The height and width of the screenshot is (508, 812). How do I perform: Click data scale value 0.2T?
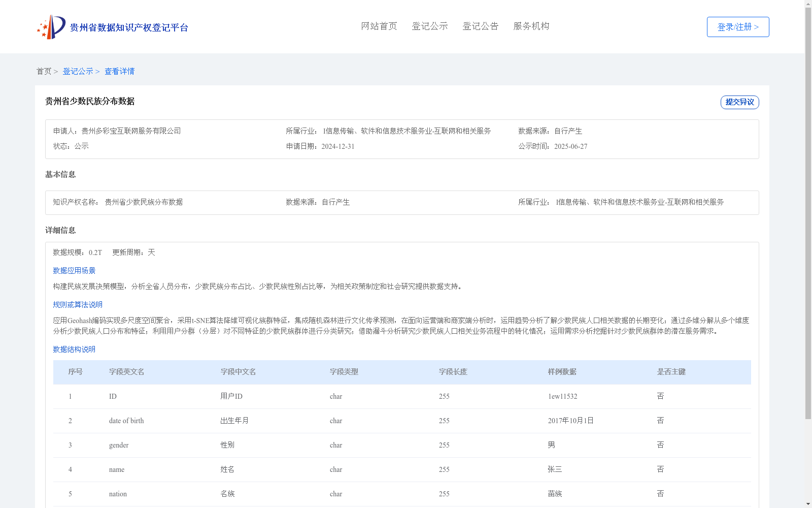[95, 252]
